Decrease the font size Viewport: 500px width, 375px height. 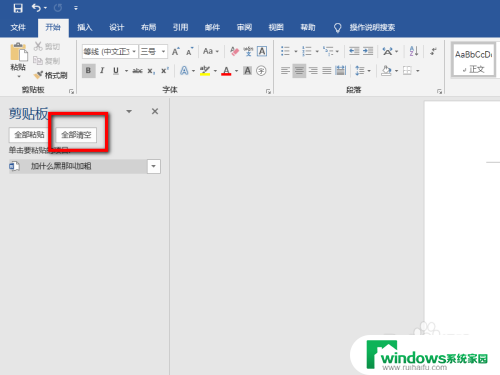(x=190, y=51)
